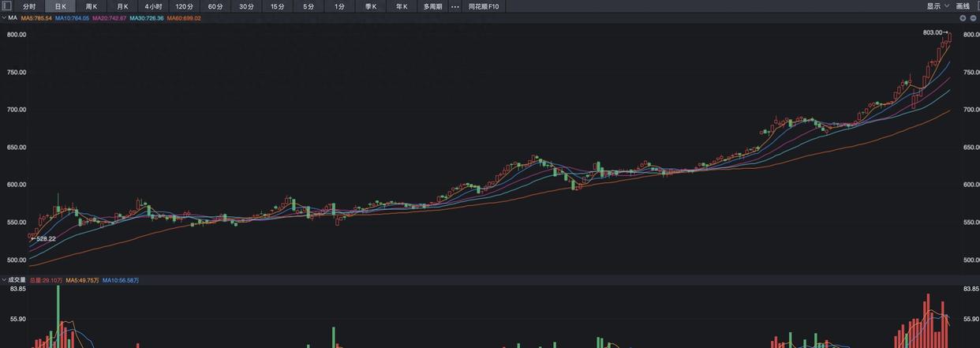Click the tallest green volume bar
Viewport: 980px width, 348px height.
click(58, 316)
